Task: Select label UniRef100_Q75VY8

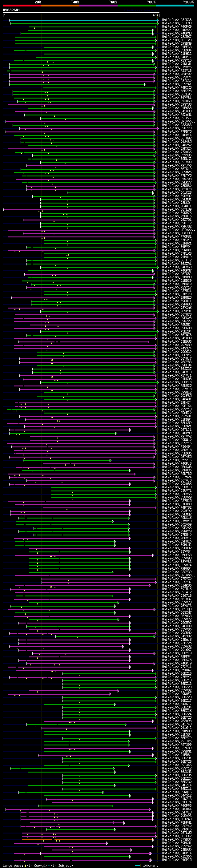Action: 176,521
